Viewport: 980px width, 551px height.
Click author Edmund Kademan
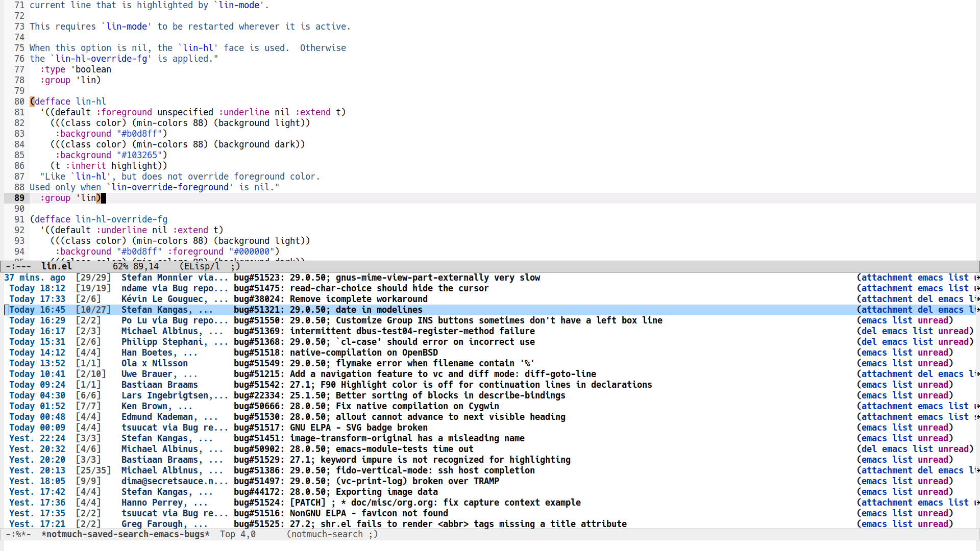(169, 417)
